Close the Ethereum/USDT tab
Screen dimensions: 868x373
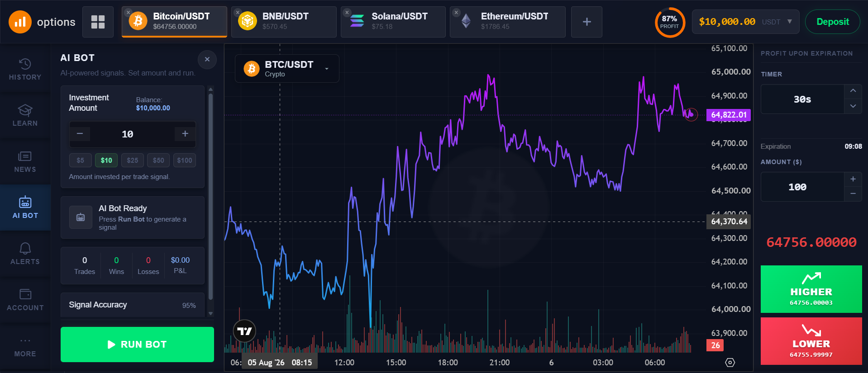coord(456,12)
